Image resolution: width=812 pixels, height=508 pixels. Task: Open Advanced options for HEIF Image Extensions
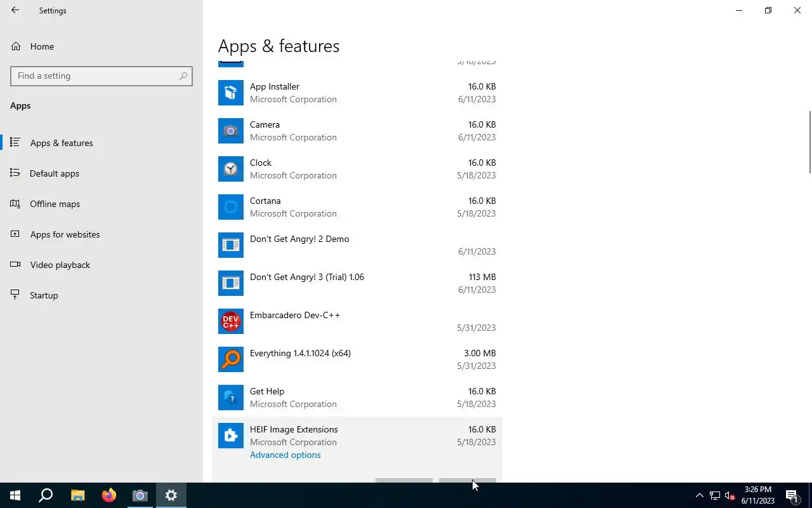[x=285, y=455]
